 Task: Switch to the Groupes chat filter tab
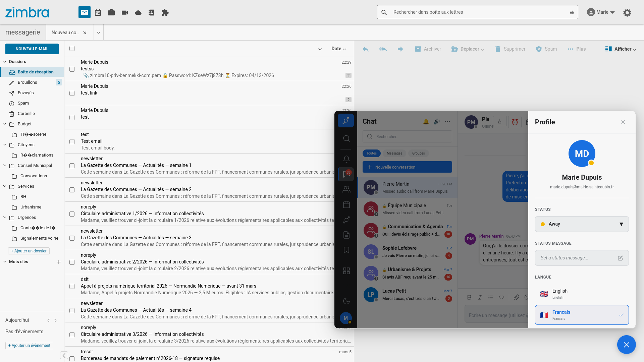pos(418,153)
